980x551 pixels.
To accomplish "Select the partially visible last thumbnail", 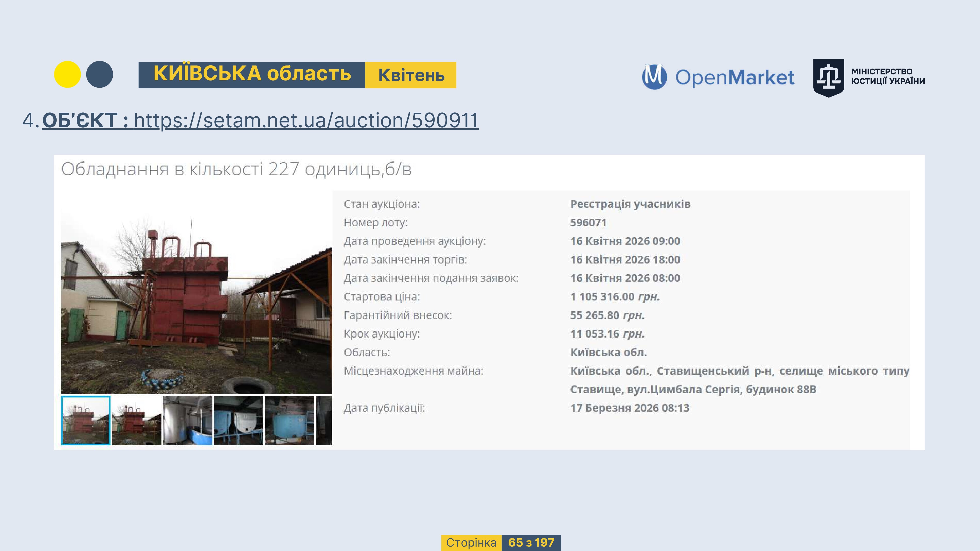I will point(324,420).
